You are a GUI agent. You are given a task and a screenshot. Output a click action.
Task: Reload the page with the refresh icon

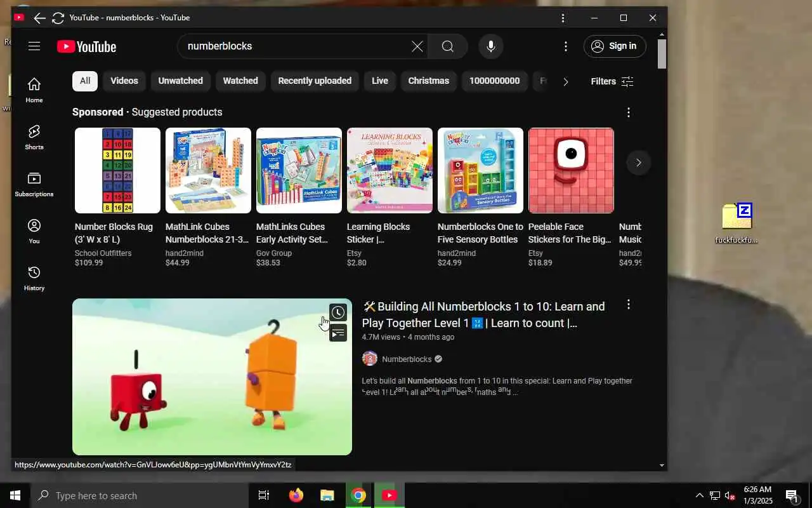[x=58, y=18]
